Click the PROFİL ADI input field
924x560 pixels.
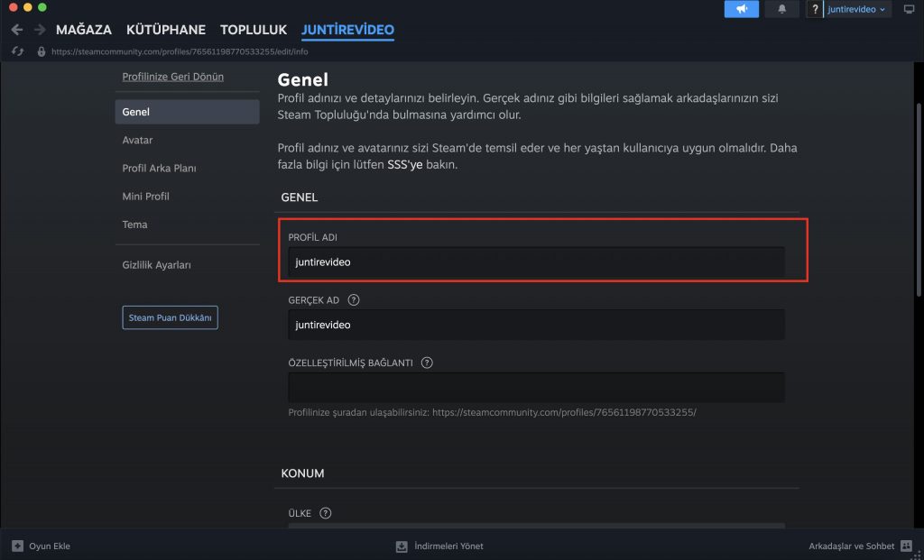[536, 262]
